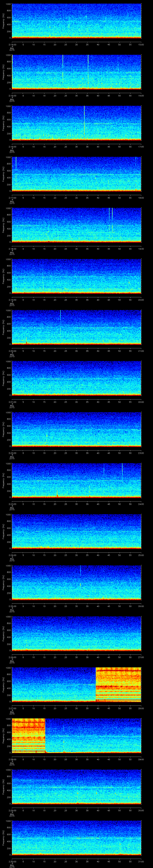Select the spectrogram panel starting at 2:24:00
Image resolution: width=153 pixels, height=868 pixels.
pyautogui.click(x=76, y=531)
